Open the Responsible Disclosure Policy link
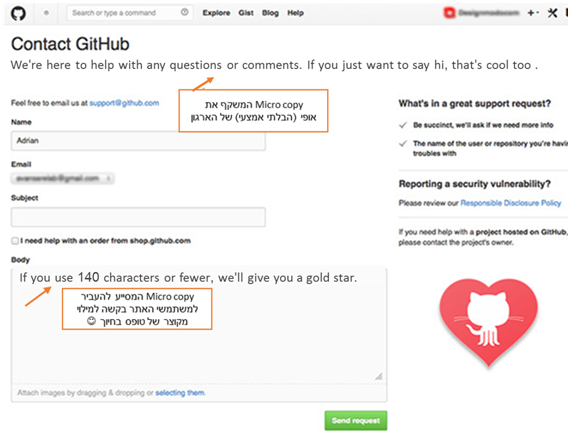Image resolution: width=568 pixels, height=433 pixels. 511,203
